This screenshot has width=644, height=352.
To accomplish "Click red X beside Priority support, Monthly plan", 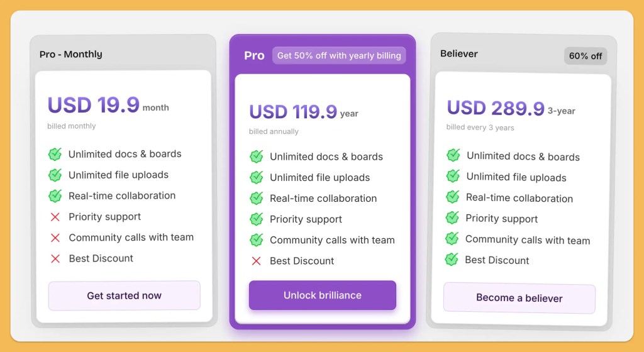I will point(55,217).
